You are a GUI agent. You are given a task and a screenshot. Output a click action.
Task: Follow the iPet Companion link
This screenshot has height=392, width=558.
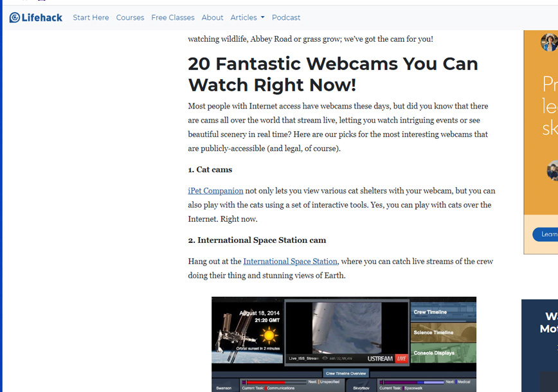point(215,191)
